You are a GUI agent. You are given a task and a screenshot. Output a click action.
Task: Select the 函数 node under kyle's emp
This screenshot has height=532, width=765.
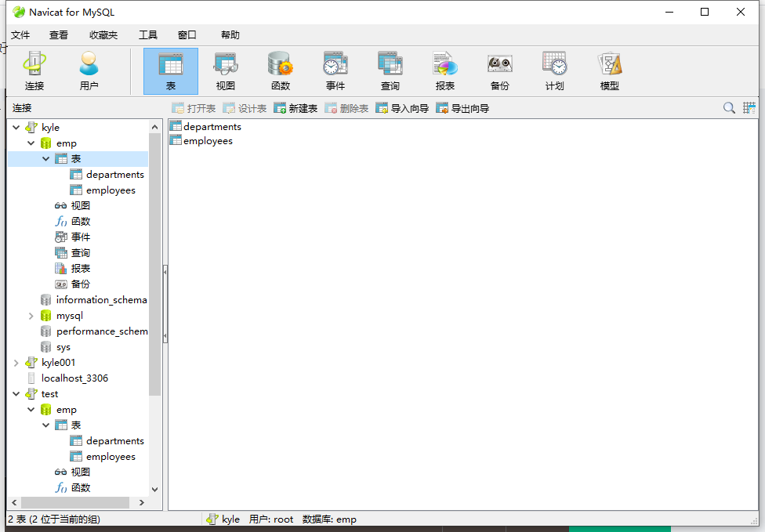[x=73, y=222]
